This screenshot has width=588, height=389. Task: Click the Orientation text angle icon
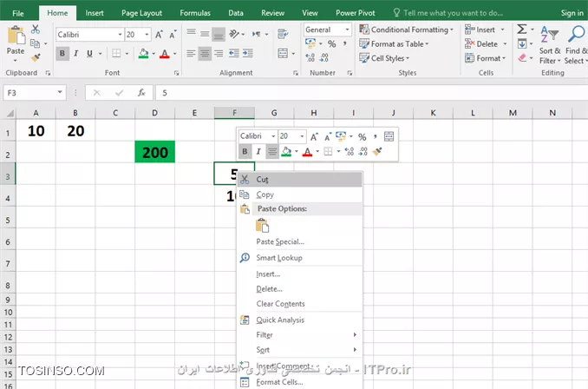click(235, 34)
